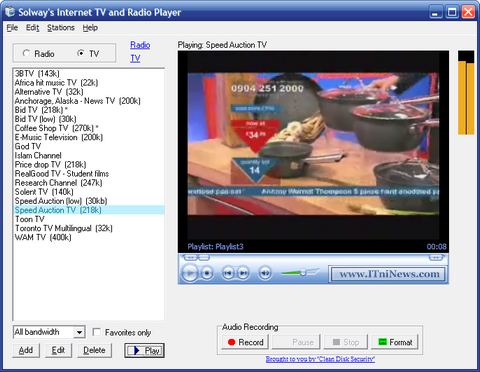
Task: Select highlighted Speed Auction TV (218k)
Action: 89,210
